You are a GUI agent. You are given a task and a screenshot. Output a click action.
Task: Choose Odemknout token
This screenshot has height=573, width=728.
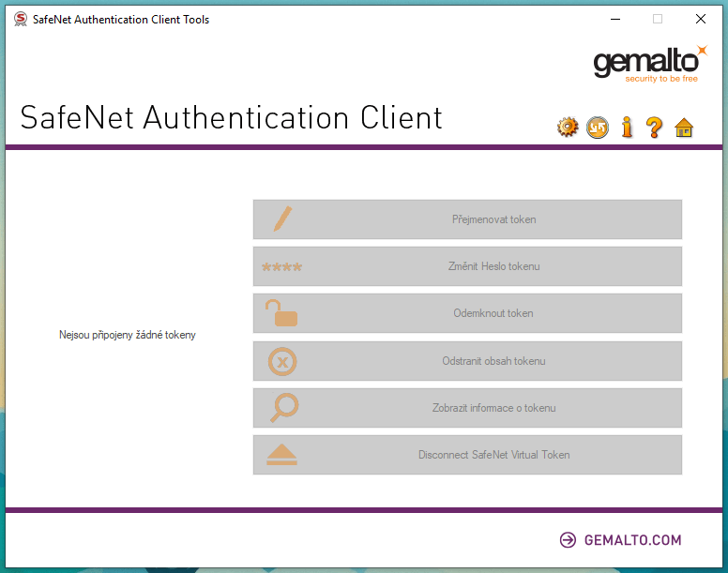point(467,313)
